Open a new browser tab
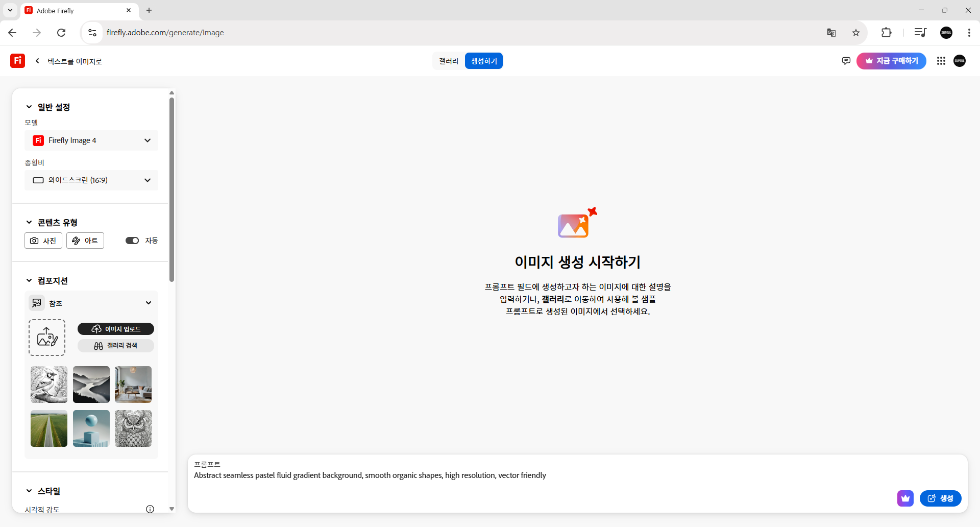The height and width of the screenshot is (527, 980). coord(149,10)
